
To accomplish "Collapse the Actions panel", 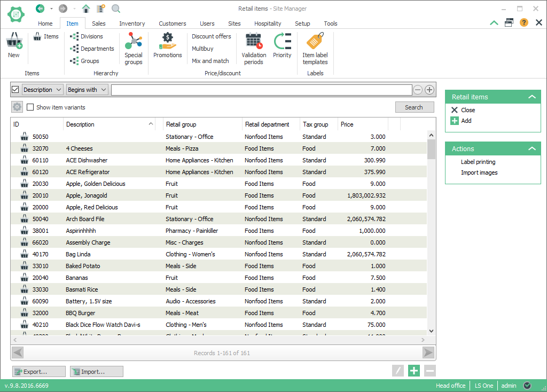I will click(x=531, y=148).
